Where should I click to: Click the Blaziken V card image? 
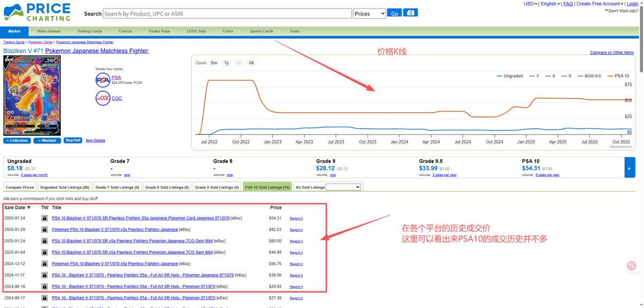tap(32, 95)
